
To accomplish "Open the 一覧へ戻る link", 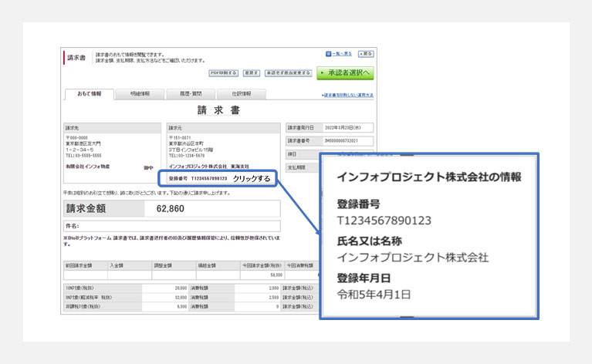I will (342, 54).
